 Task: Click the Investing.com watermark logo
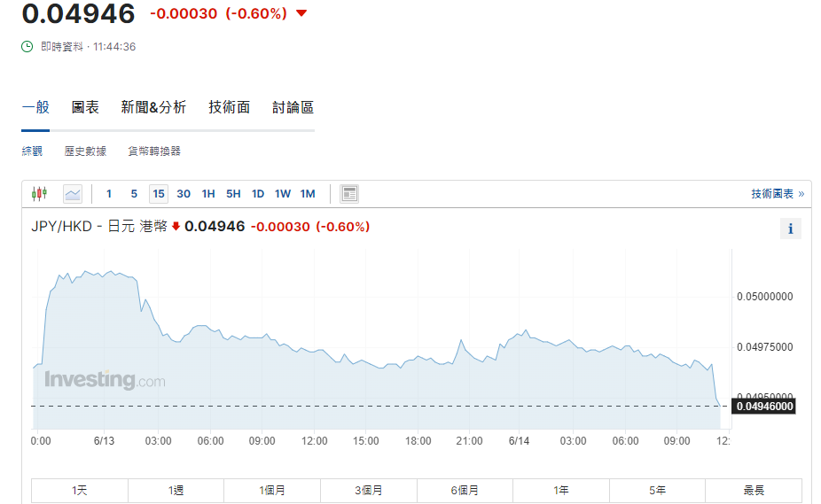tap(105, 380)
